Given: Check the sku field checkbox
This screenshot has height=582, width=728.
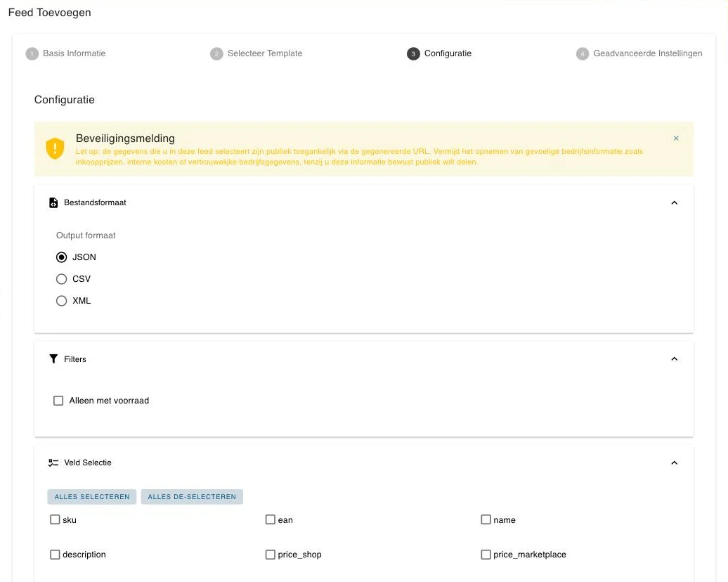Looking at the screenshot, I should coord(55,519).
